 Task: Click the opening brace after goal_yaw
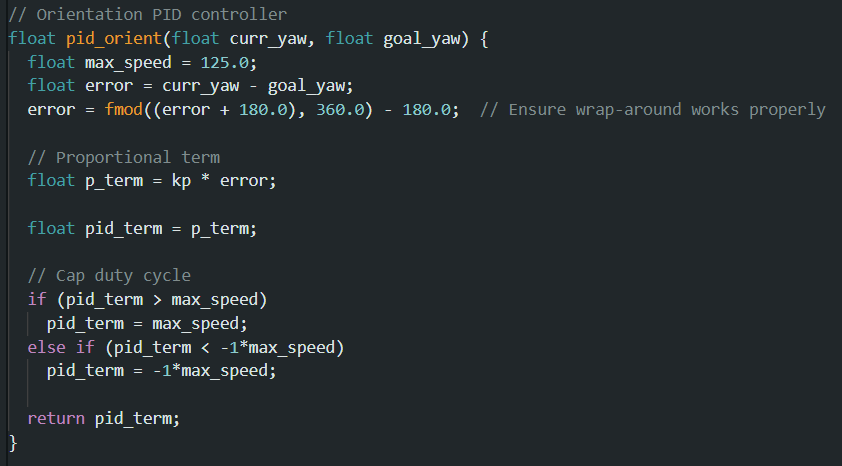pos(483,39)
